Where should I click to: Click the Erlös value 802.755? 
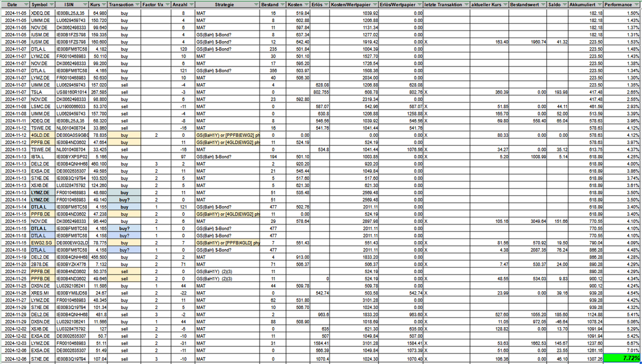coord(322,91)
